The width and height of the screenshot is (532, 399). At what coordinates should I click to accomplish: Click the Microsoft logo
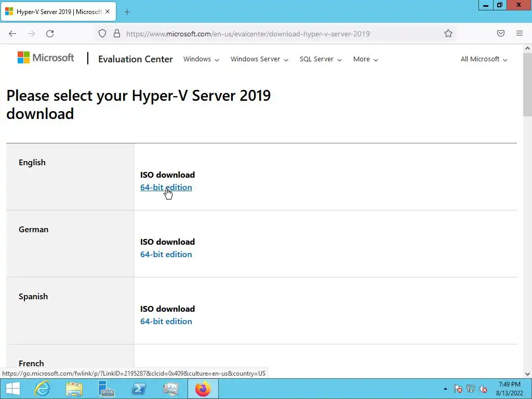[x=46, y=58]
